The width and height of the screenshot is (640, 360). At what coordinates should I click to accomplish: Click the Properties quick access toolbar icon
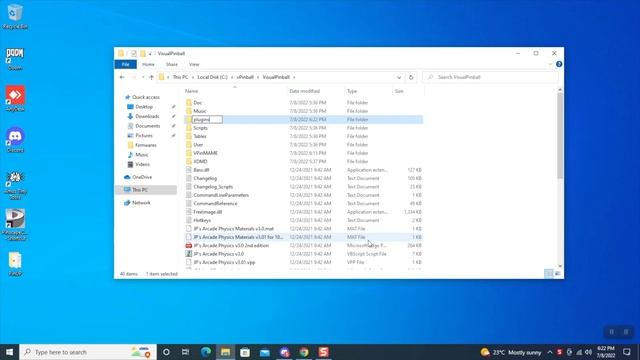point(133,53)
